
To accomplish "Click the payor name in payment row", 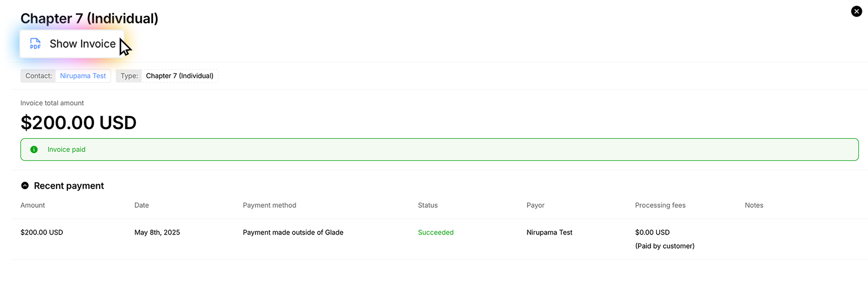I will (549, 232).
